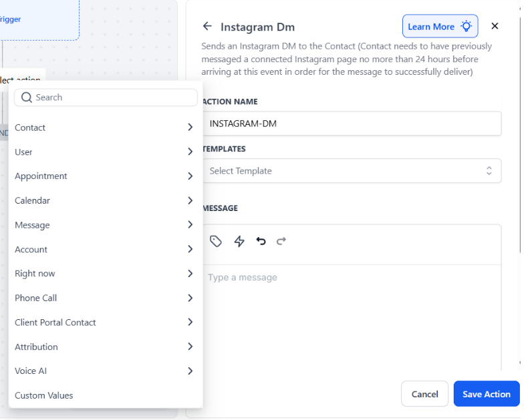Click the custom values tag icon
Screen dimensions: 530x420
tap(216, 241)
